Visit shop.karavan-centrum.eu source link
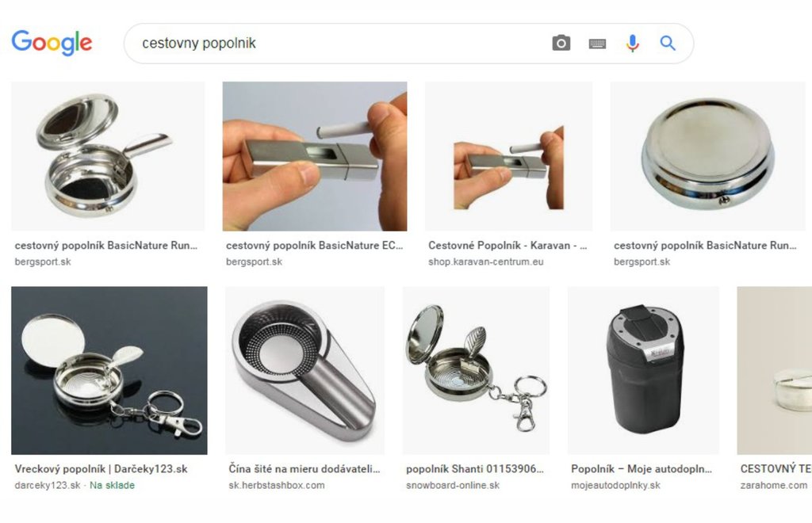Image resolution: width=812 pixels, height=523 pixels. tap(486, 261)
